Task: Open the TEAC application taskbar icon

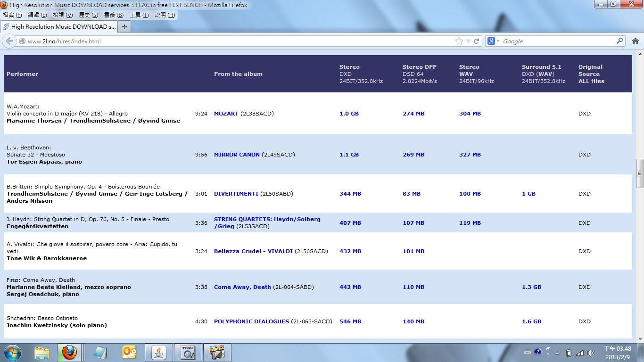Action: pos(188,353)
